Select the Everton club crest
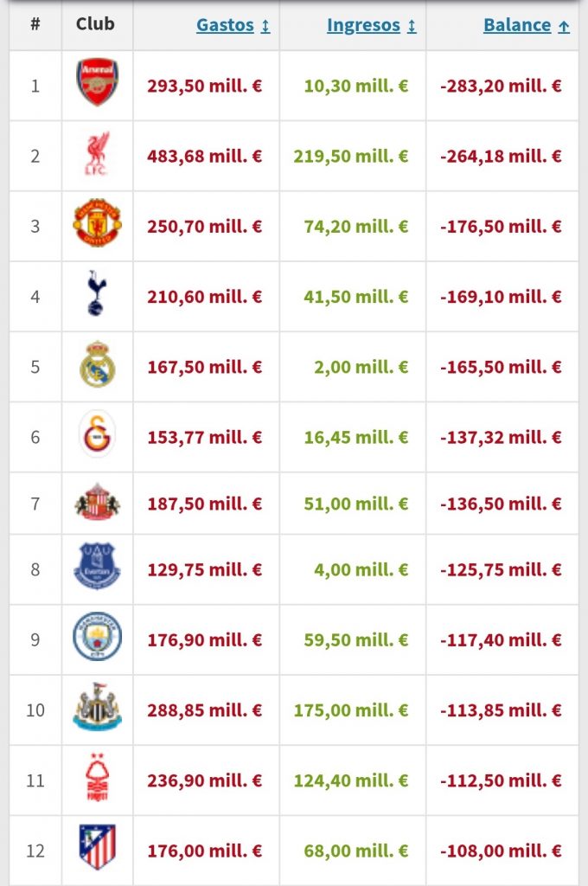Image resolution: width=588 pixels, height=886 pixels. [97, 567]
